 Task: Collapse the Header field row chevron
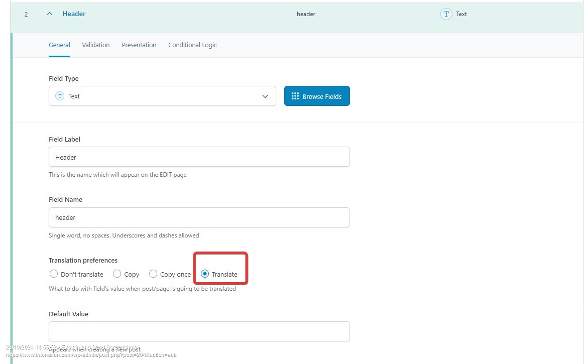(50, 14)
